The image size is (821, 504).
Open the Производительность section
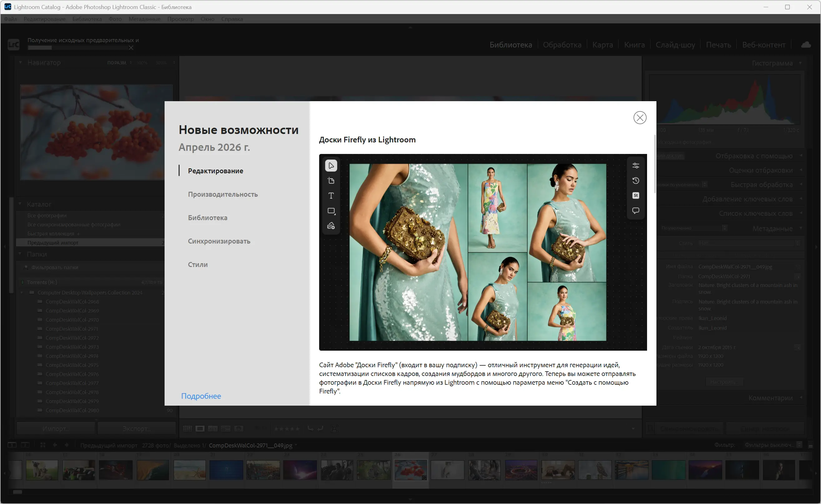tap(223, 194)
